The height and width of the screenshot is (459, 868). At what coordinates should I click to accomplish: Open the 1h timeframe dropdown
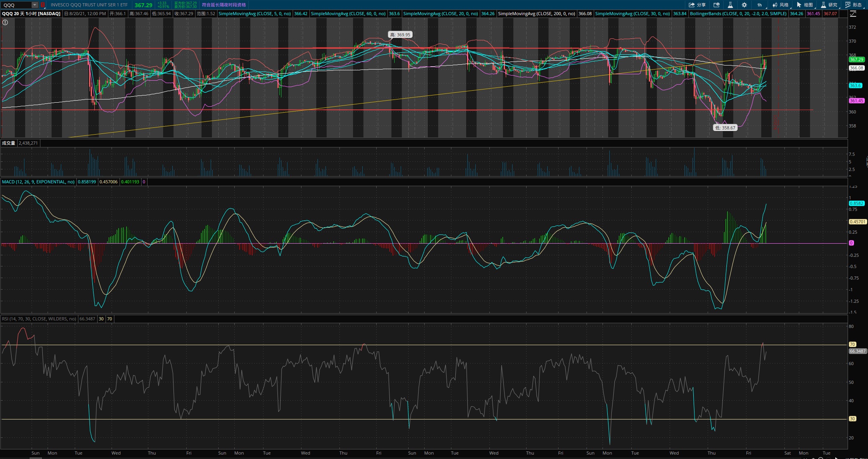(759, 5)
